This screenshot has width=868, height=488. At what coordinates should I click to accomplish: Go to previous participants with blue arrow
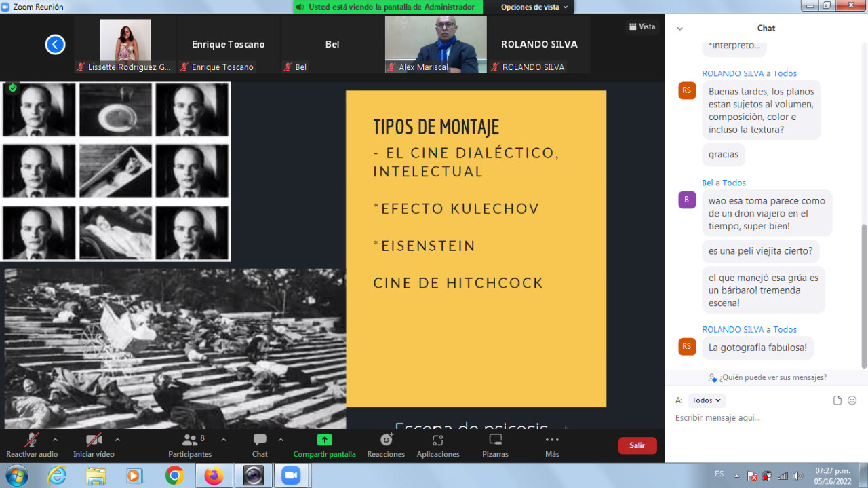tap(55, 45)
